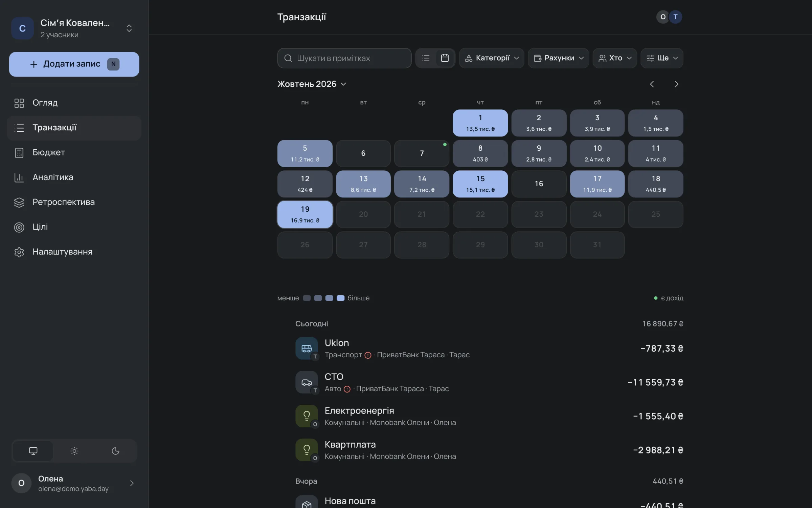
Task: Open the Огляд overview page
Action: click(x=74, y=103)
